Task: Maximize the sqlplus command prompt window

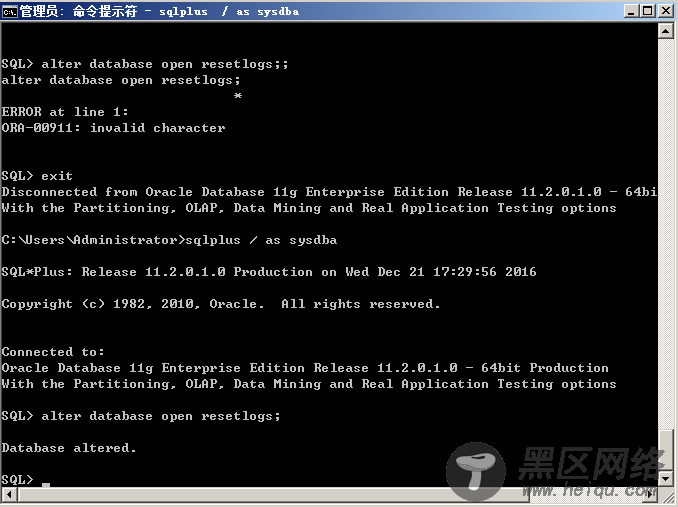Action: tap(648, 11)
